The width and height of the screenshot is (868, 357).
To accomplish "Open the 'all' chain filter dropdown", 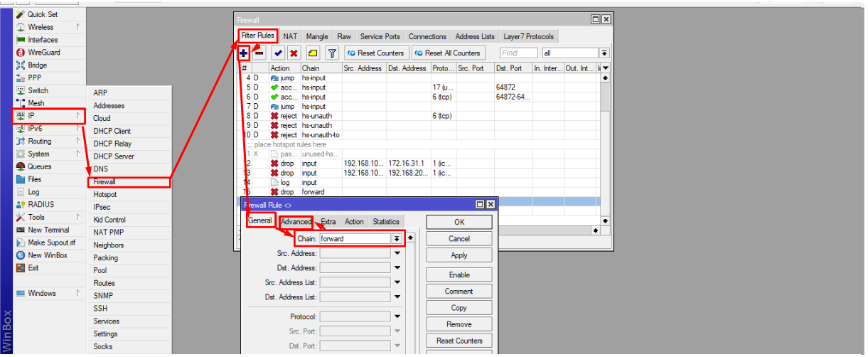I will click(x=604, y=53).
